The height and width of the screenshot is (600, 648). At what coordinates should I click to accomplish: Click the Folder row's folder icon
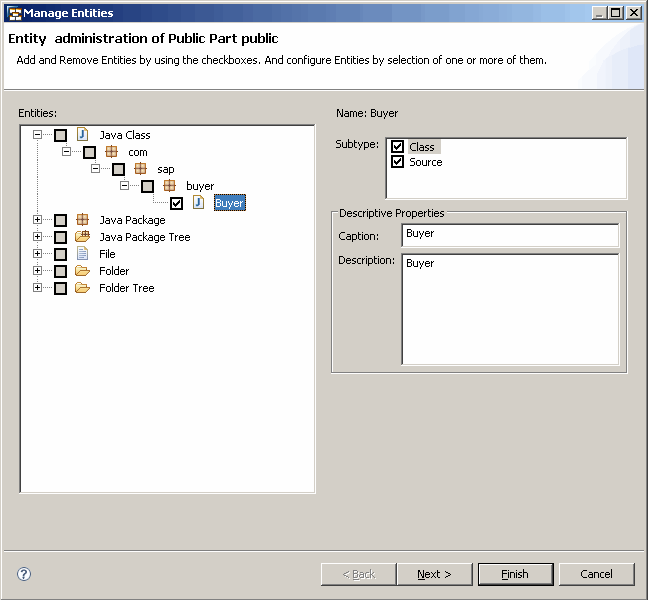83,271
